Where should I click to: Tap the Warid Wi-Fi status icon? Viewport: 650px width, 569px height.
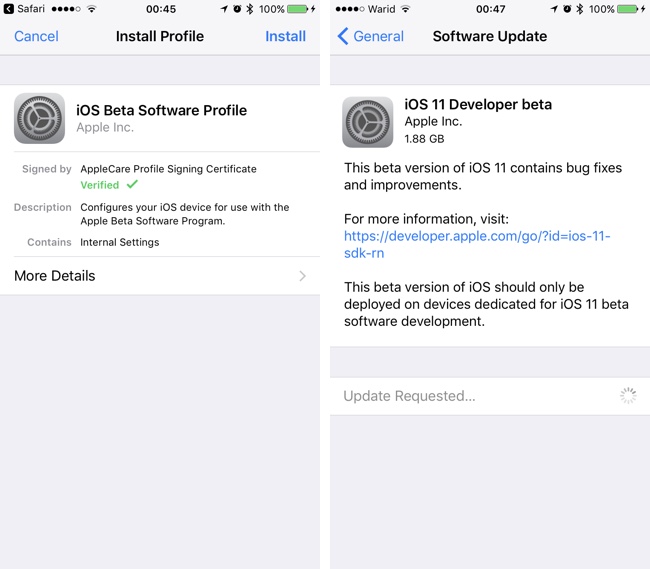coord(405,9)
